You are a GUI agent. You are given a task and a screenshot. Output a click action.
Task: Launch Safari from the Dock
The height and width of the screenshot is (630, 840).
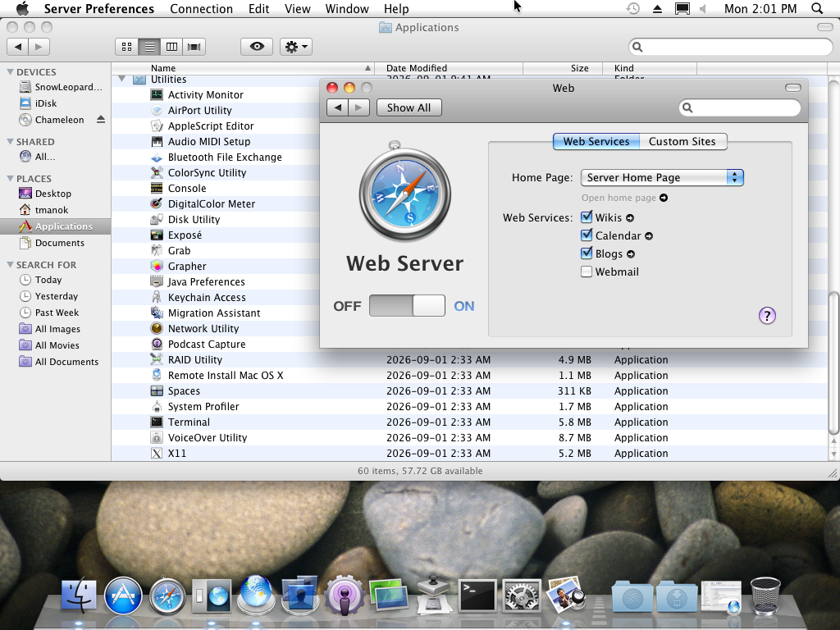167,596
